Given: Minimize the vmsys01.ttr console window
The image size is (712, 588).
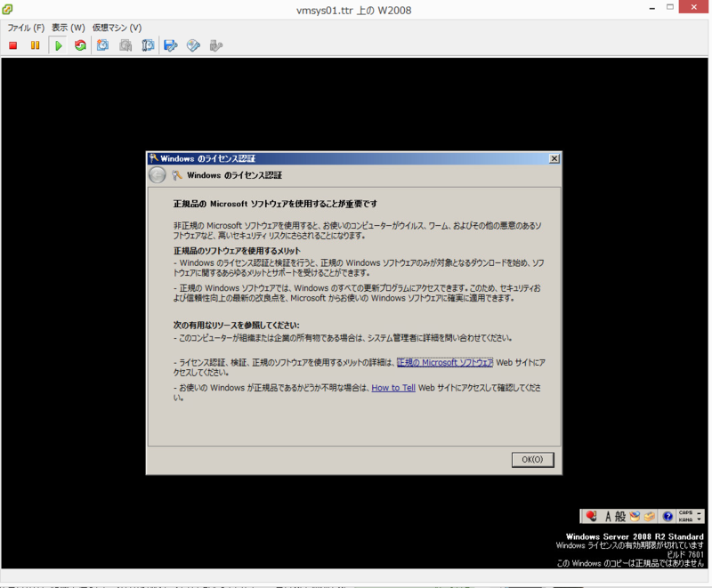Looking at the screenshot, I should click(x=652, y=8).
